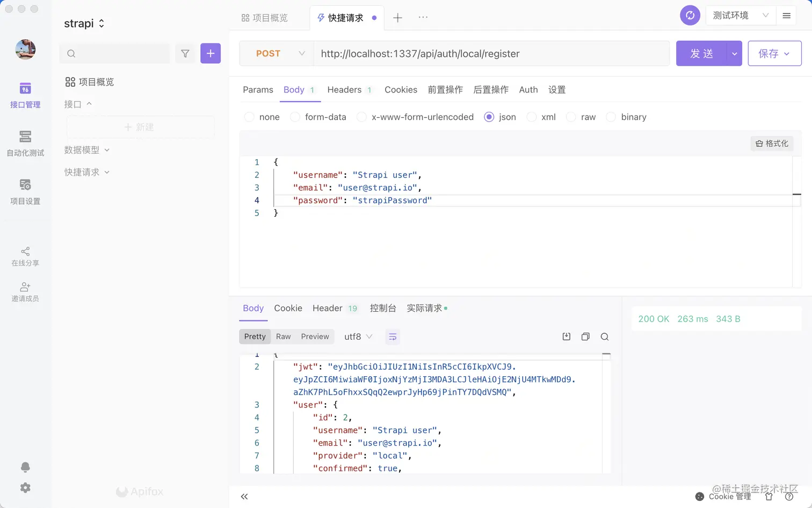Screen dimensions: 812x508
Task: Select the none body type
Action: point(262,117)
